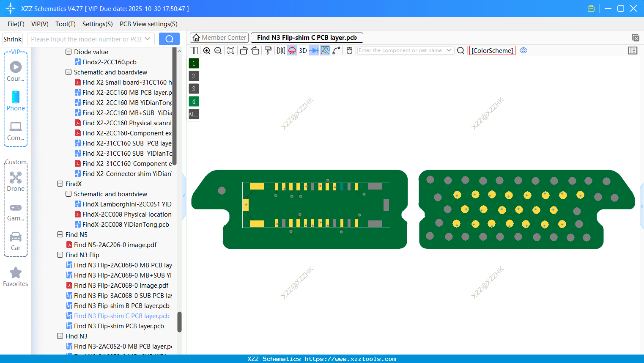Activate the mirror/flip board tool
Screen dimensions: 644x363
pos(281,50)
